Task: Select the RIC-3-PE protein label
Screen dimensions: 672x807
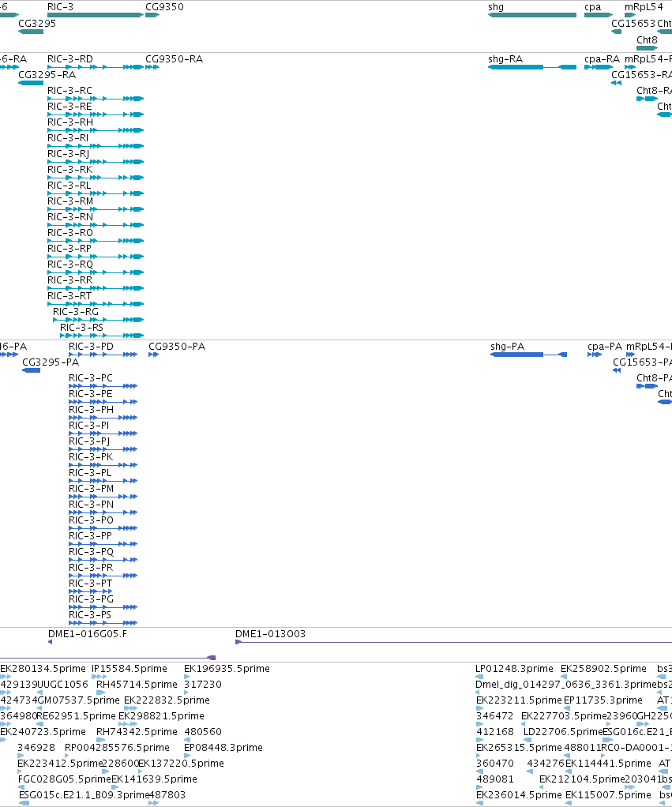Action: pos(91,394)
